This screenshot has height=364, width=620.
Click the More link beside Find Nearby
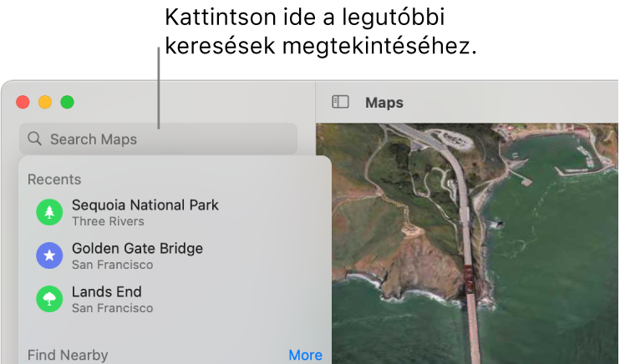point(305,355)
